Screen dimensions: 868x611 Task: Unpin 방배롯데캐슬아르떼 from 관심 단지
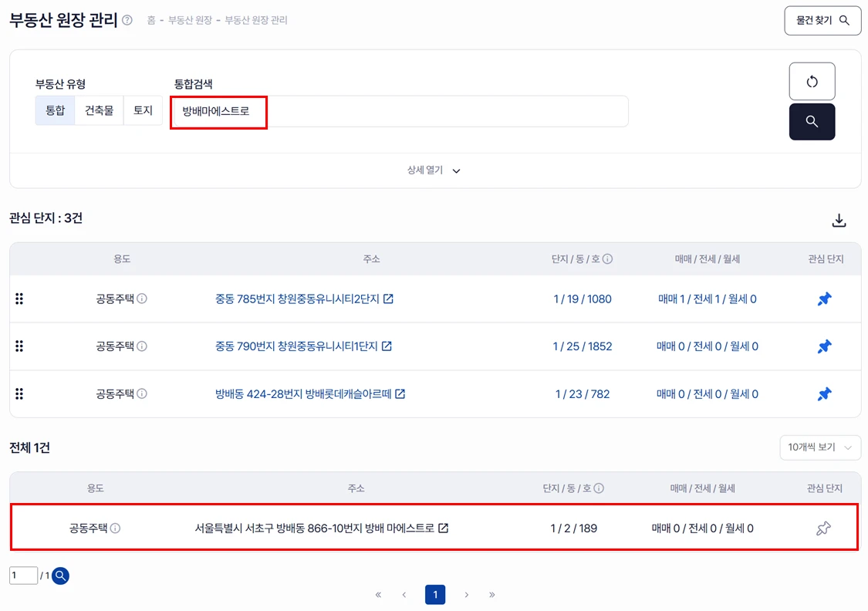(x=824, y=394)
